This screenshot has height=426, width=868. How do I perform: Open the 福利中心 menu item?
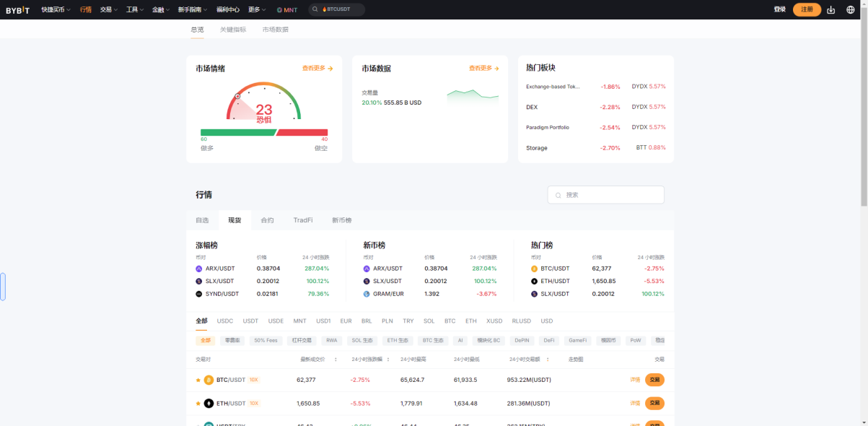228,10
